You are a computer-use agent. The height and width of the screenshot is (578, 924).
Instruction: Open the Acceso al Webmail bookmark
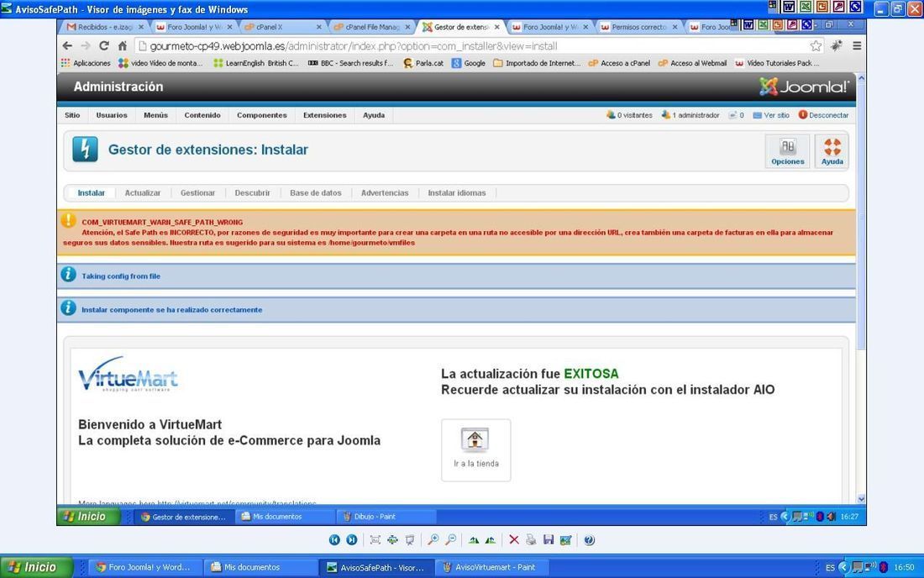coord(692,63)
